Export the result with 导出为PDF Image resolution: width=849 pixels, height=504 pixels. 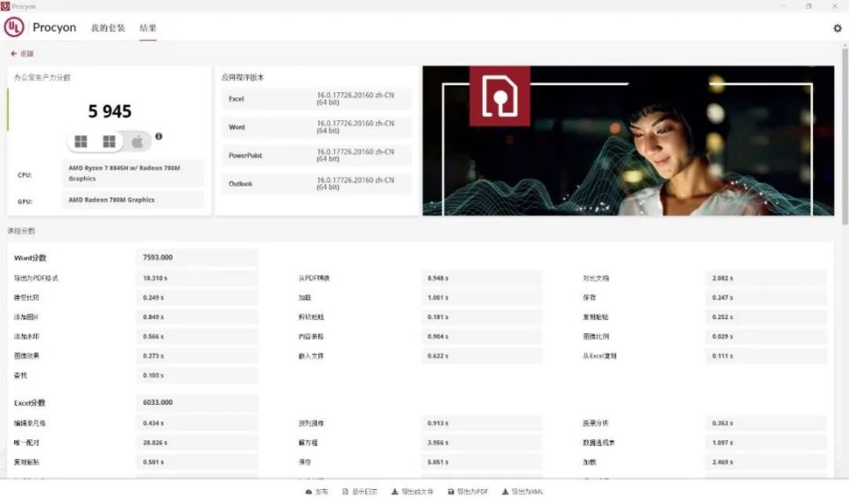point(468,492)
